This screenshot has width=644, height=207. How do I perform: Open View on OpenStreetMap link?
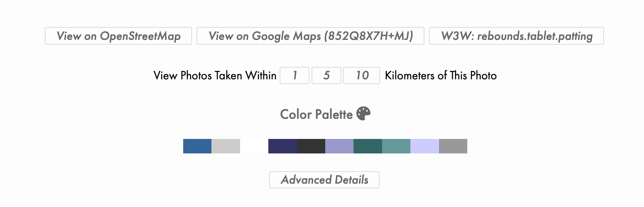click(x=118, y=36)
